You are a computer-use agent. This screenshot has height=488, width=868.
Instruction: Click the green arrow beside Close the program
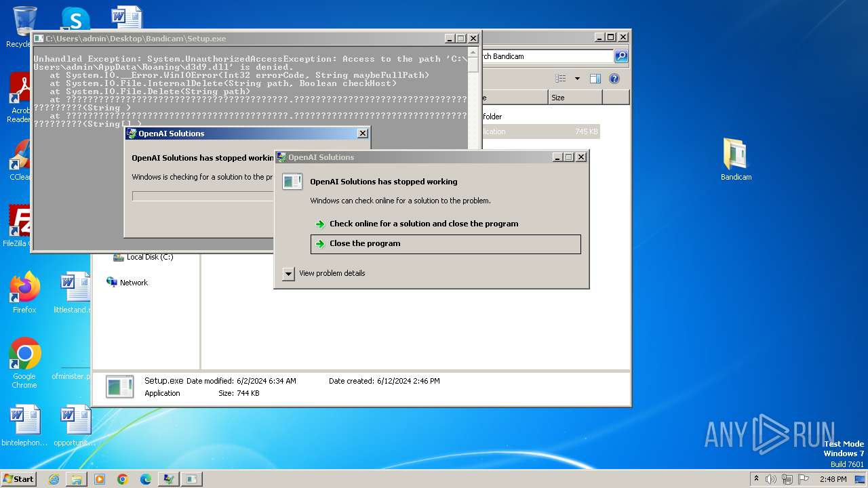tap(320, 244)
